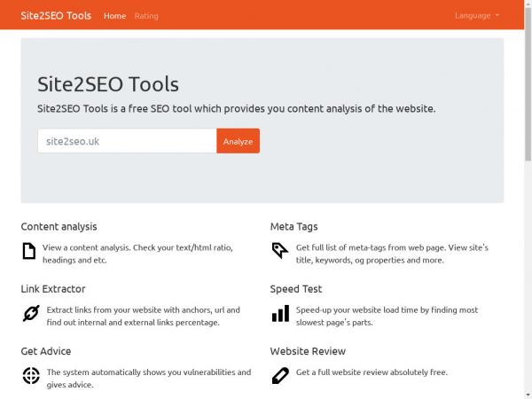Click the Content analysis heading
This screenshot has height=399, width=532.
[x=59, y=226]
